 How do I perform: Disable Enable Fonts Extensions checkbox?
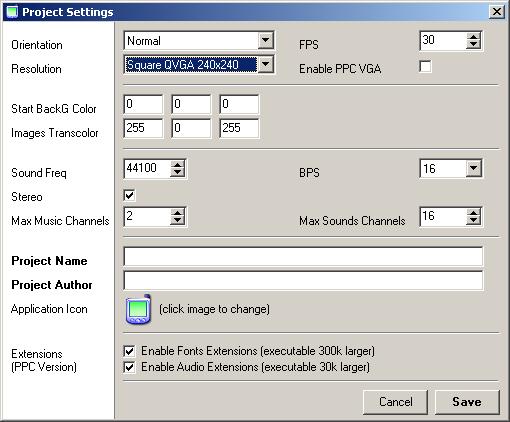tap(129, 351)
